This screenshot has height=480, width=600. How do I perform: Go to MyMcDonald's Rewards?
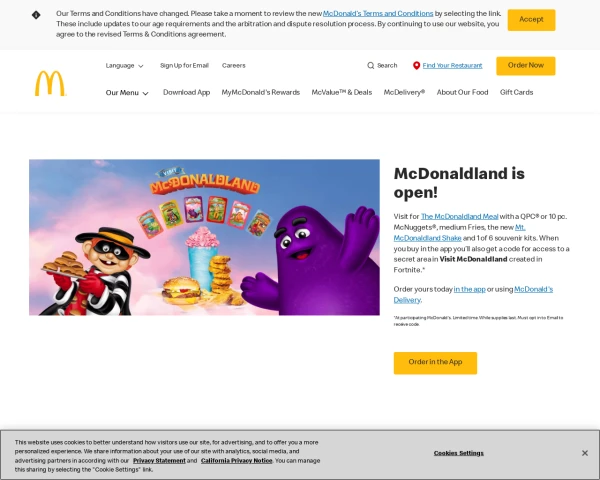pyautogui.click(x=261, y=93)
